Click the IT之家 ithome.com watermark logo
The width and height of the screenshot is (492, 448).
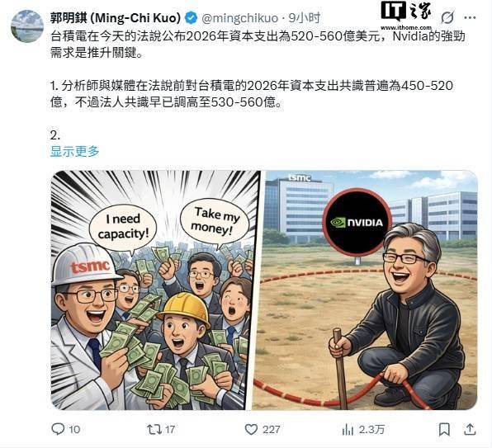click(406, 16)
